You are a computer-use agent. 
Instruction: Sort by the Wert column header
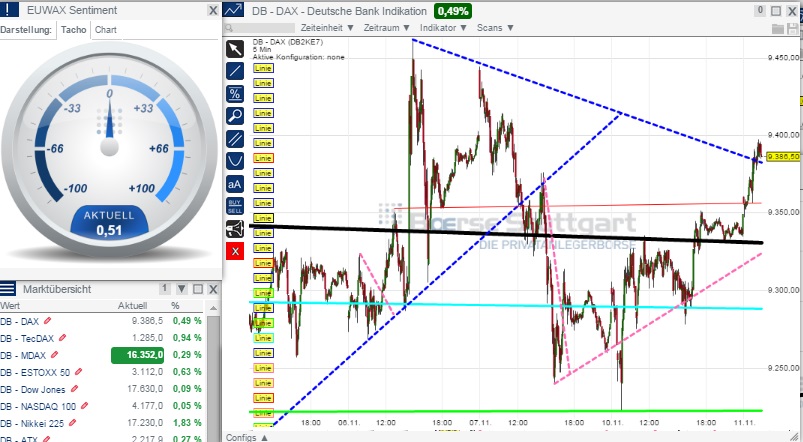(10, 306)
